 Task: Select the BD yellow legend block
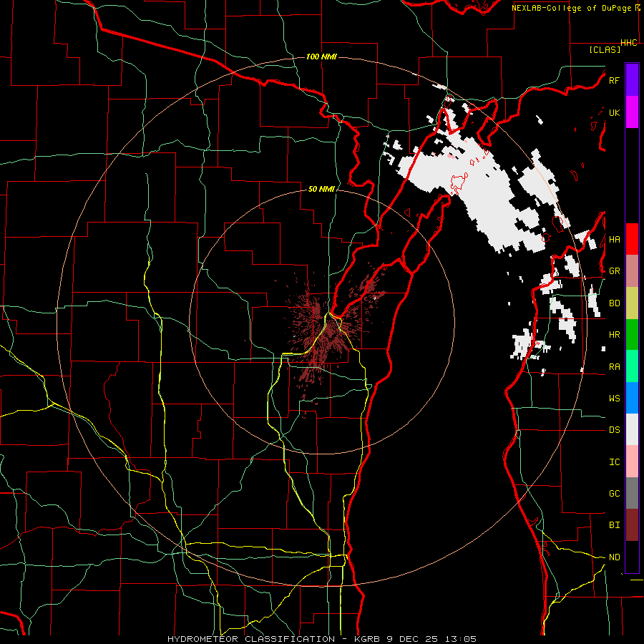[x=632, y=303]
